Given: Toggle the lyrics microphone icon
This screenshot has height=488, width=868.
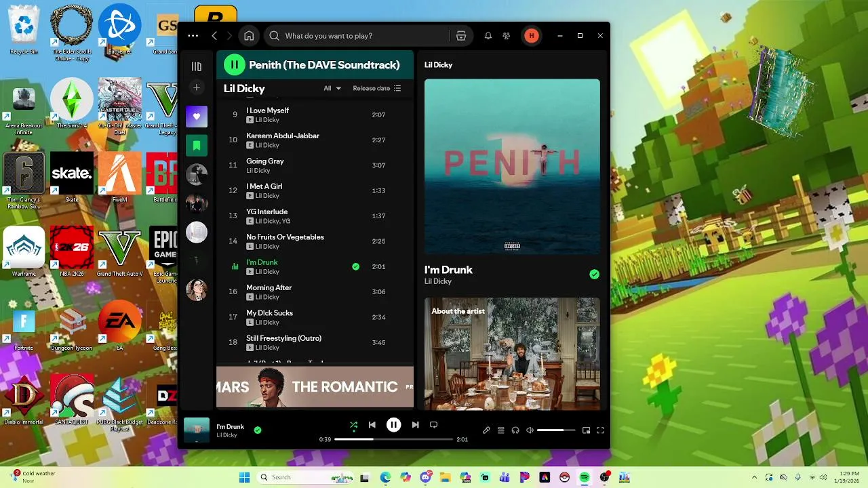Looking at the screenshot, I should click(486, 430).
